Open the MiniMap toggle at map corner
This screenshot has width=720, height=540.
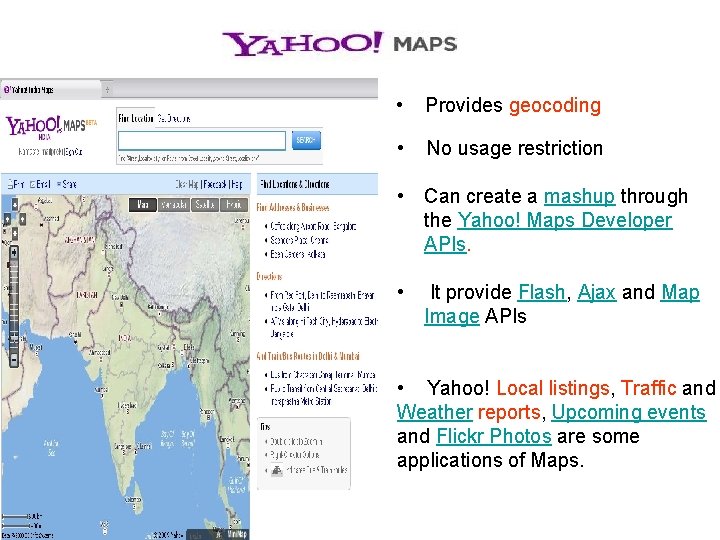point(237,534)
